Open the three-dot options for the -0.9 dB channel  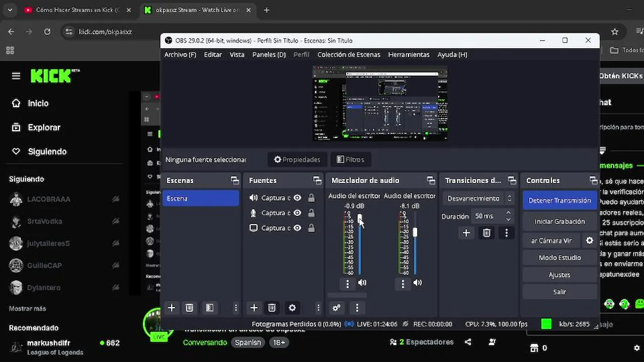pyautogui.click(x=347, y=284)
